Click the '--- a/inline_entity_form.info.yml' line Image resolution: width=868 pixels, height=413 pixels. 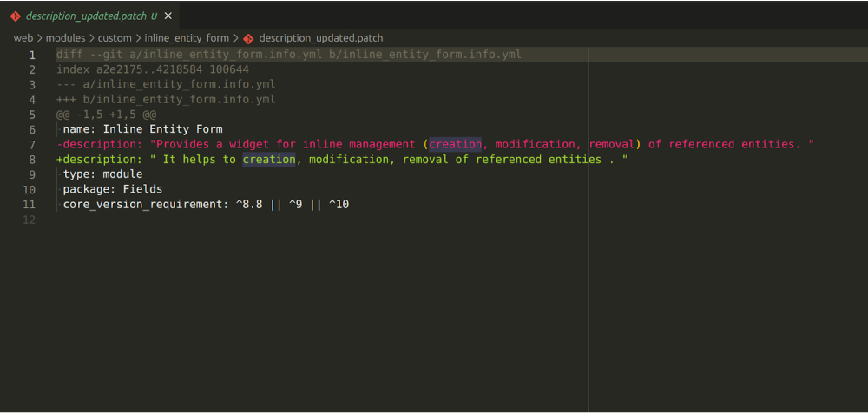[x=166, y=85]
